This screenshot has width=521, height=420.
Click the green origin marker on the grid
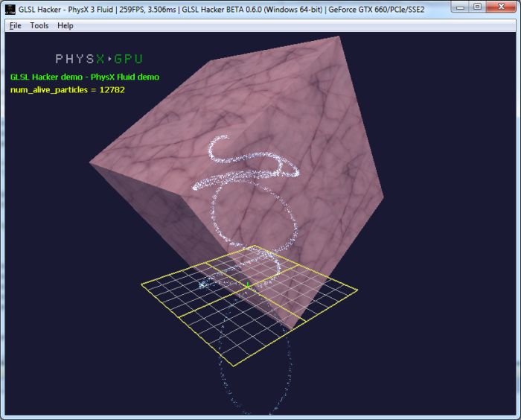[x=248, y=284]
